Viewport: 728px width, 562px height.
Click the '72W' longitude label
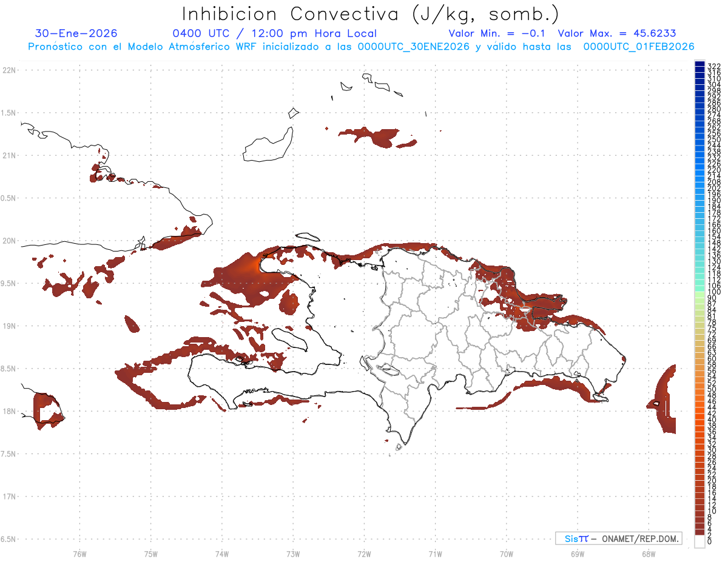tap(364, 553)
